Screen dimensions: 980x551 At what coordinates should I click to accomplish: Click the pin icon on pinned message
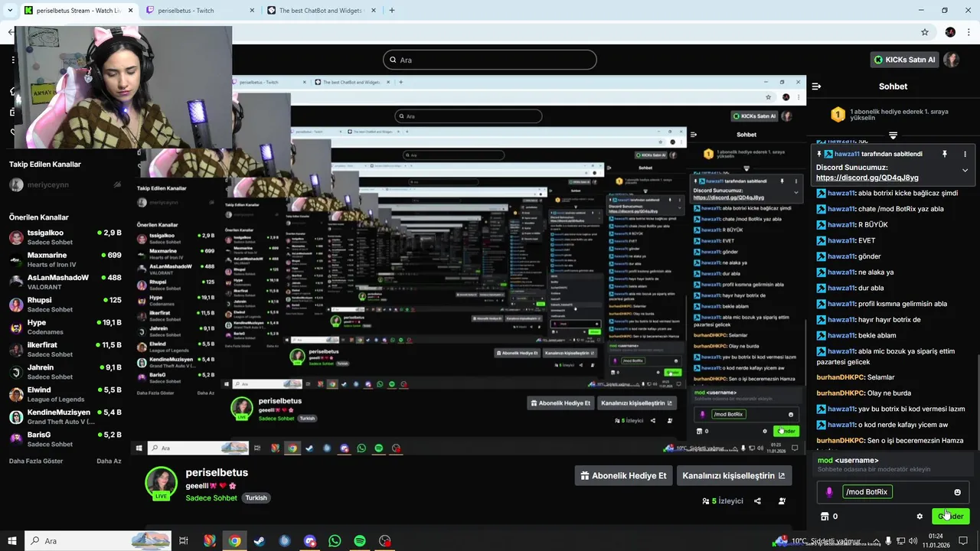point(945,154)
